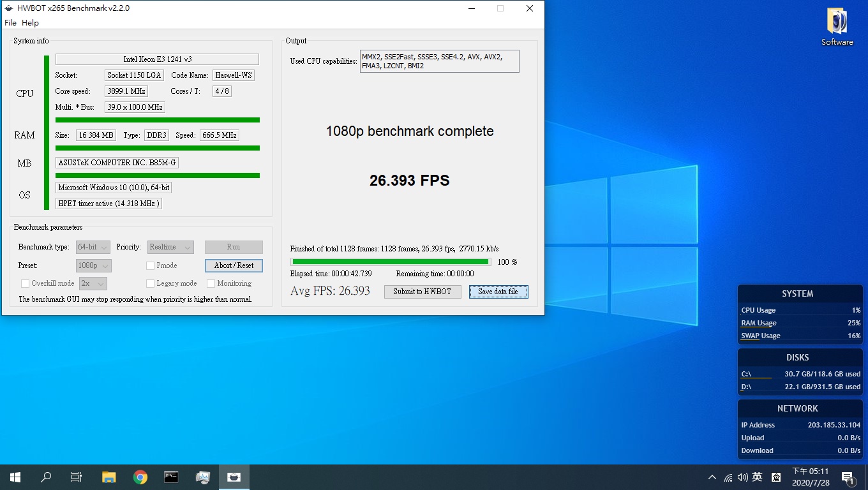Open Preset 1080p dropdown
Viewport: 868px width, 490px height.
pyautogui.click(x=94, y=265)
